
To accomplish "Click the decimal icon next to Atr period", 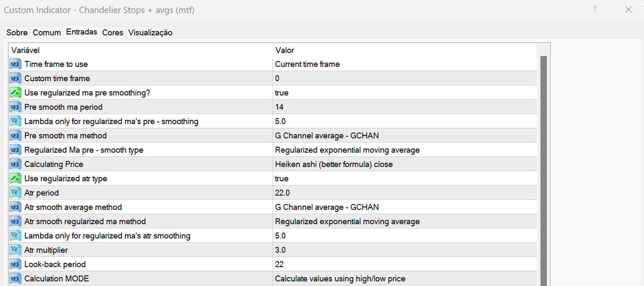I will 16,193.
